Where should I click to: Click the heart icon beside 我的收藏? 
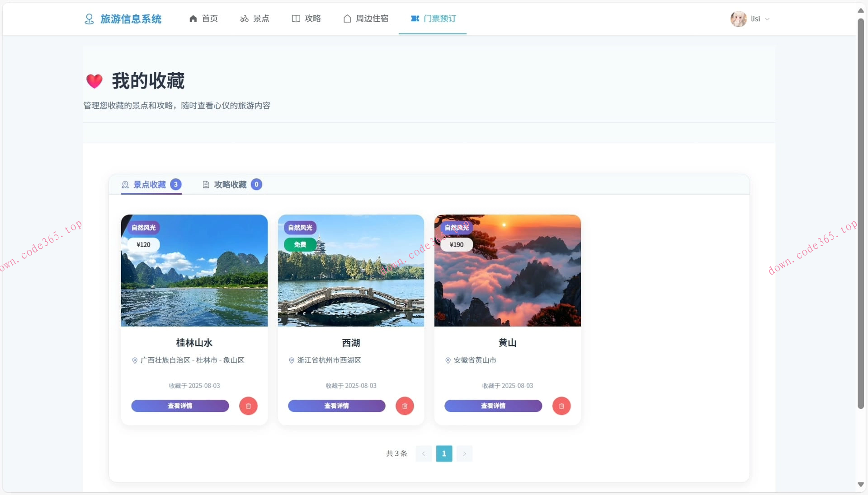(94, 81)
